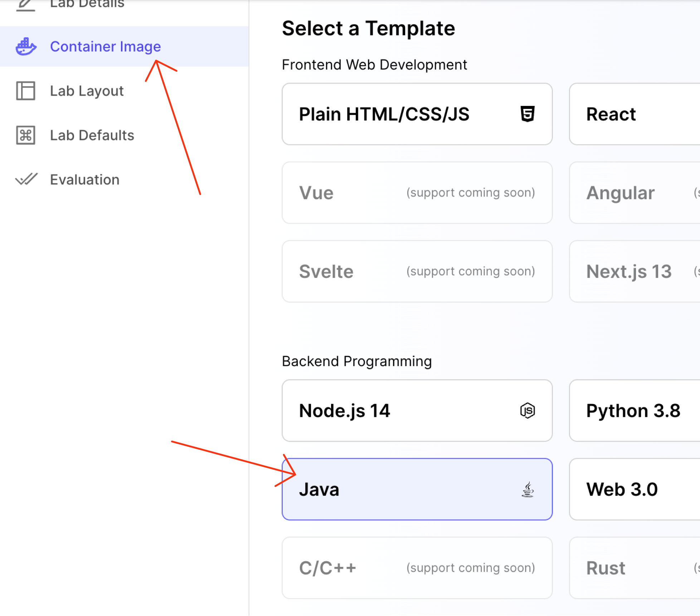Image resolution: width=700 pixels, height=616 pixels.
Task: Click the command key icon beside Lab Defaults
Action: coord(25,135)
